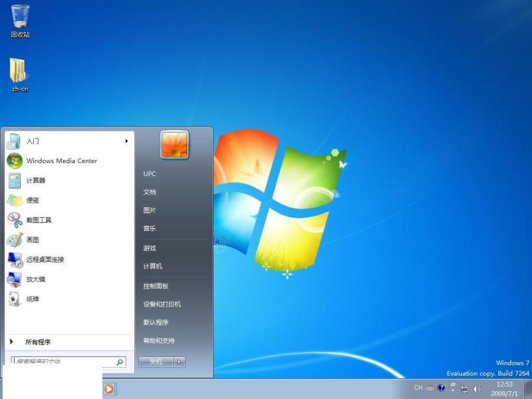Open the 便笺 sticky notes icon

pos(15,200)
